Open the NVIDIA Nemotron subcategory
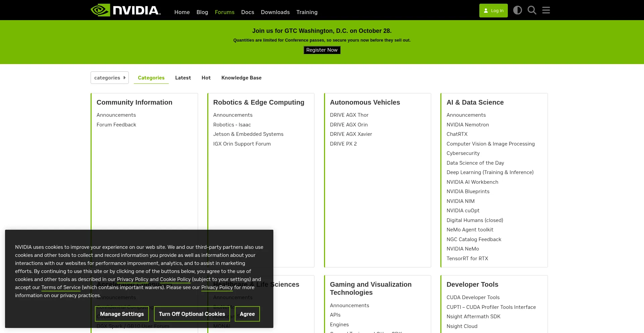 point(468,125)
